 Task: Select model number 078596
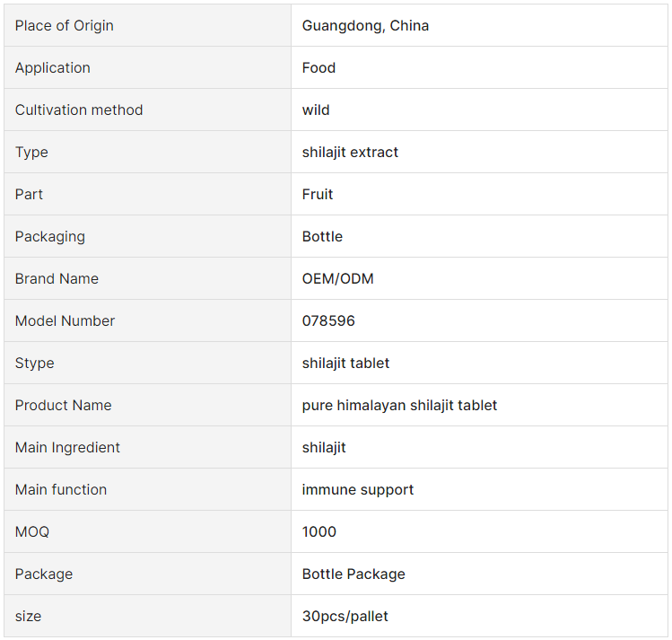[328, 320]
